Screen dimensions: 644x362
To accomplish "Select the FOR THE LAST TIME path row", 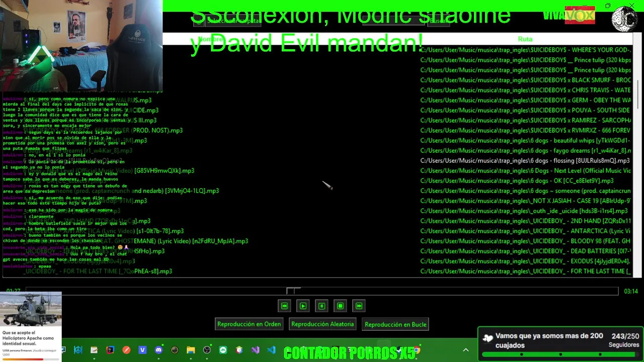I will tap(525, 271).
